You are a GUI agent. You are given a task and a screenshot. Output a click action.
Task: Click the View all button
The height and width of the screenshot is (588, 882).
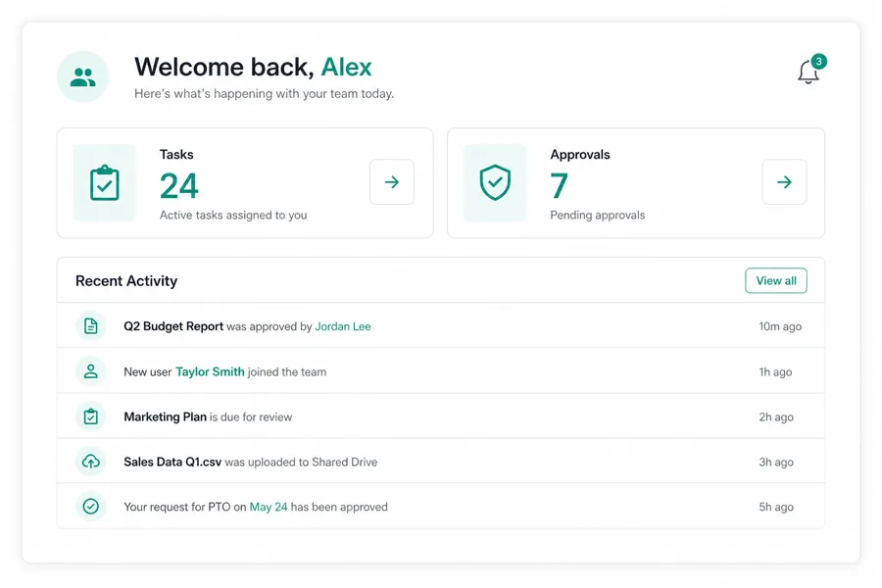click(x=776, y=281)
